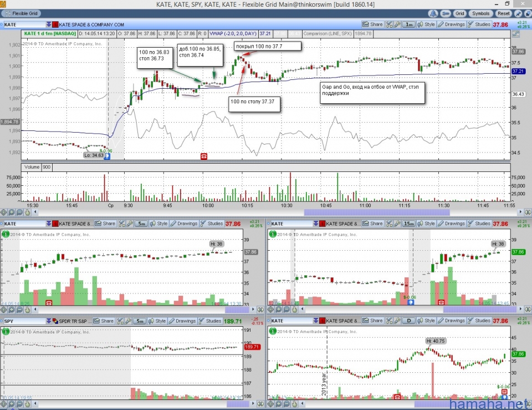Click the Grid button in top bar
Image resolution: width=532 pixels, height=410 pixels.
[460, 13]
